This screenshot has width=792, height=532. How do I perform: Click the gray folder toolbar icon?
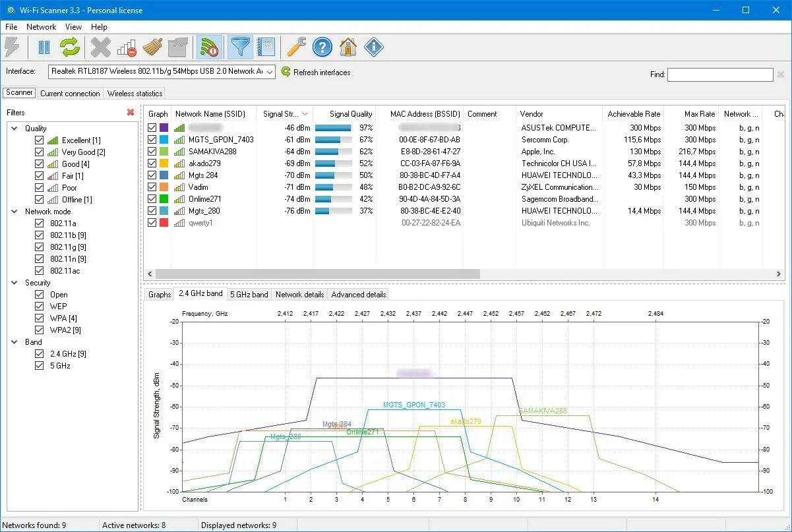click(178, 47)
